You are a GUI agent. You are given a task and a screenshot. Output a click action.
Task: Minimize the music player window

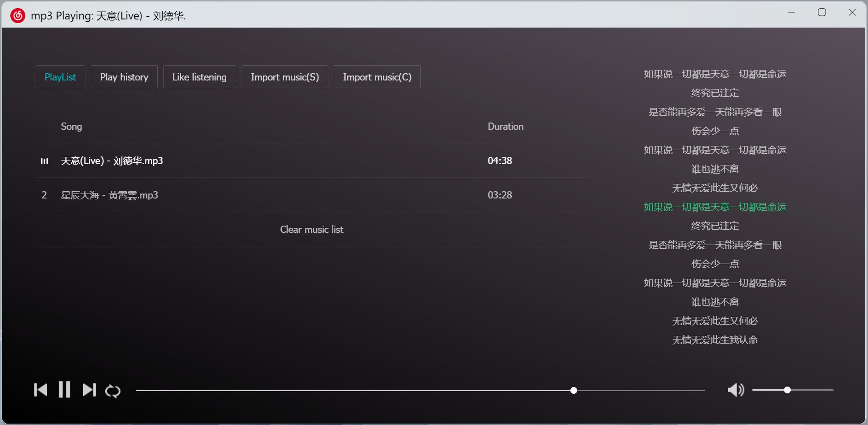pyautogui.click(x=791, y=13)
